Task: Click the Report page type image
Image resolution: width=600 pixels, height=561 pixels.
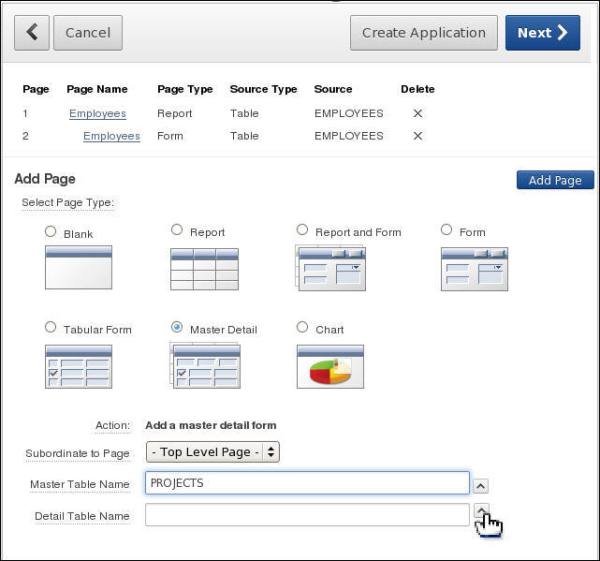Action: tap(204, 269)
